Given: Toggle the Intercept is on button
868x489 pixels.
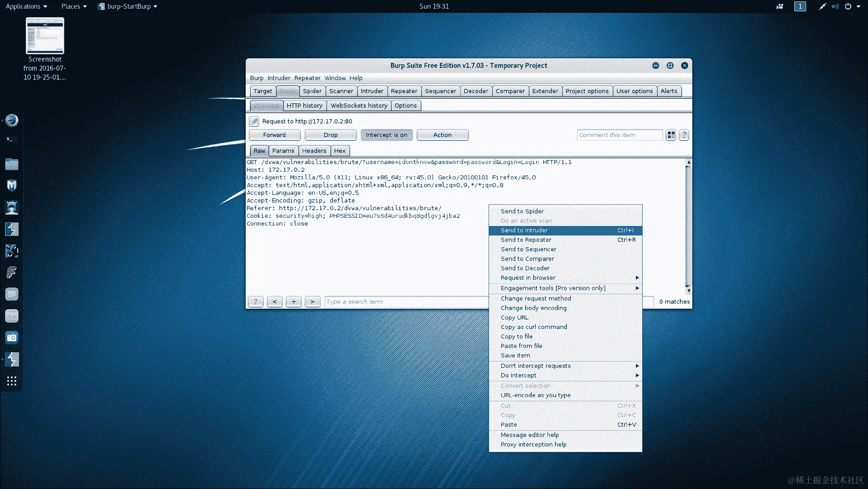Looking at the screenshot, I should tap(386, 135).
